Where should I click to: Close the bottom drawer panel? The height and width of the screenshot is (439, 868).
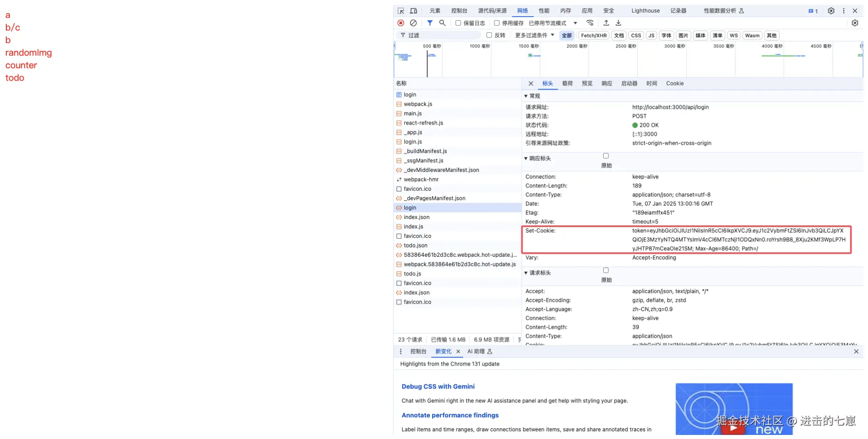(x=856, y=352)
